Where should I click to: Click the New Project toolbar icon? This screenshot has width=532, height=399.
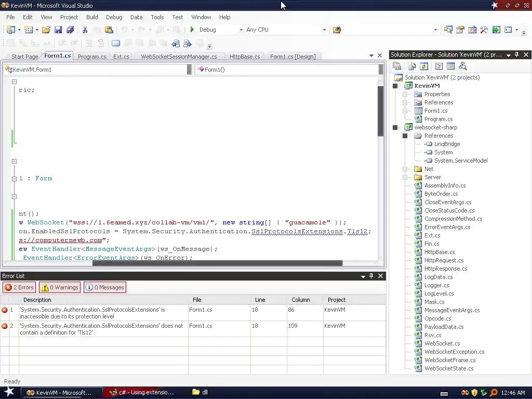10,30
